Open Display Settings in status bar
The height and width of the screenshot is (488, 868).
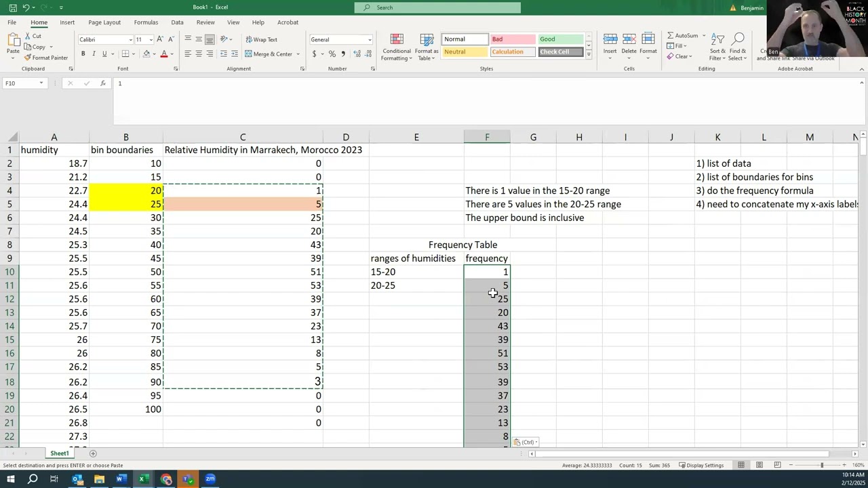coord(701,465)
